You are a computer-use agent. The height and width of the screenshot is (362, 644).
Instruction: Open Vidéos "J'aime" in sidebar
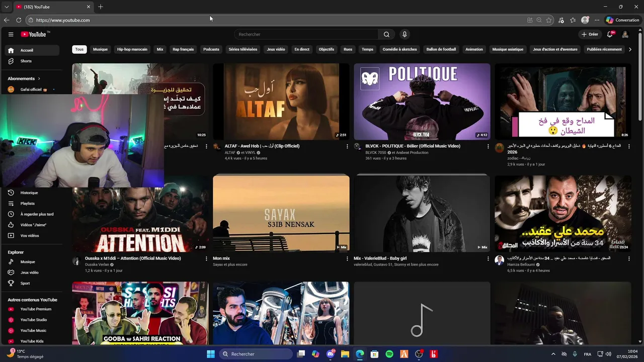(32, 225)
